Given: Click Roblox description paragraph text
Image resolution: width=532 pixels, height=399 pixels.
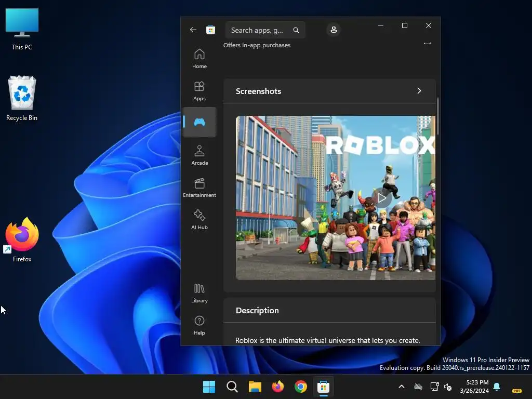Looking at the screenshot, I should click(327, 340).
